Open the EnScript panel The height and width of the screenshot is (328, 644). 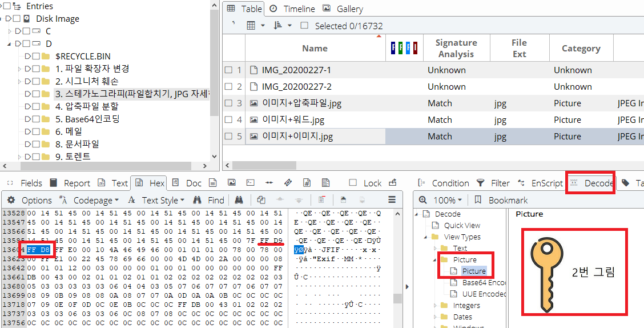521,183
